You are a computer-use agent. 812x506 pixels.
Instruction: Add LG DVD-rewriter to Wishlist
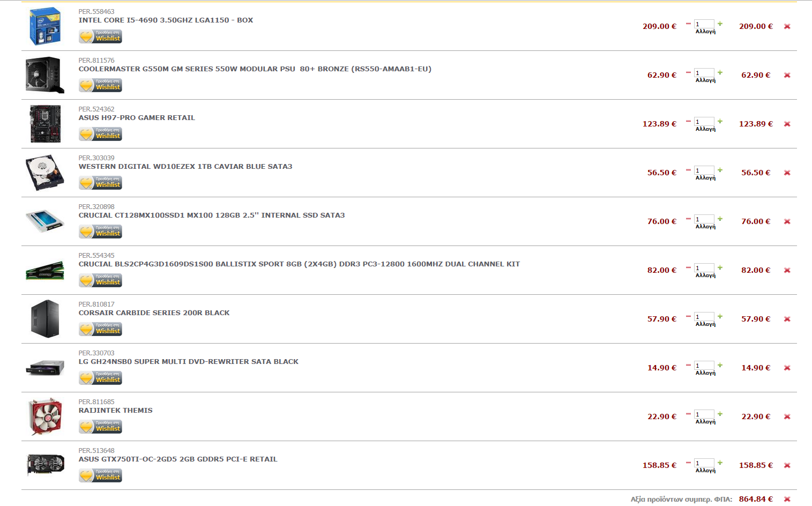[100, 378]
